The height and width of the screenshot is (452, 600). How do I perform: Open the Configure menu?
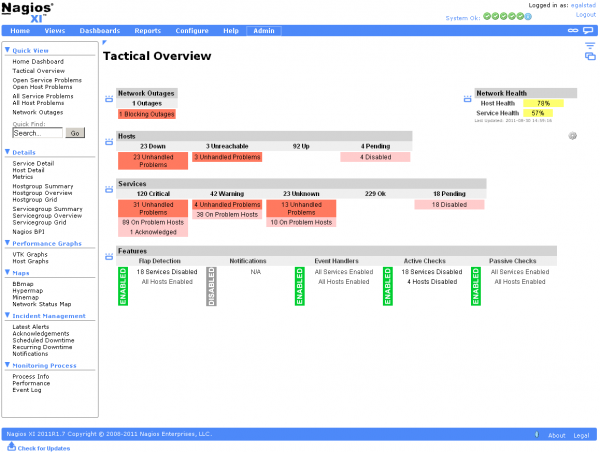(x=192, y=31)
